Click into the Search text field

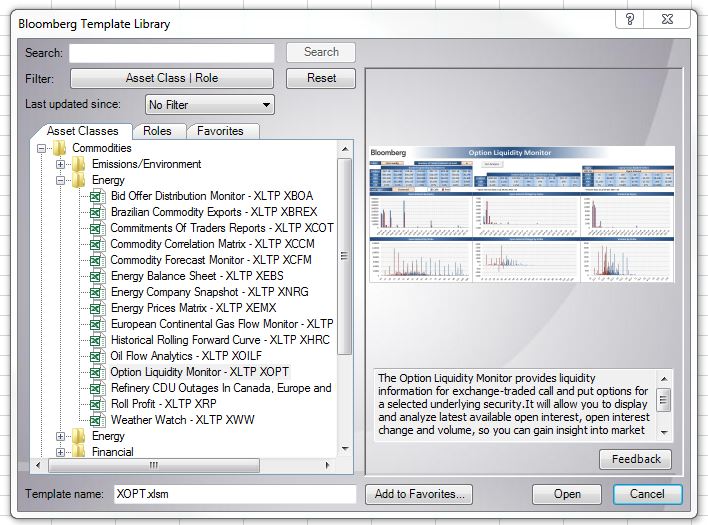(171, 53)
